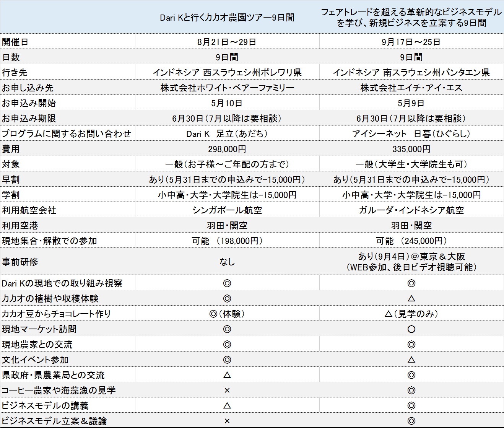Click cell '株式会社エイチ・アイ・エス'
The height and width of the screenshot is (428, 504).
pyautogui.click(x=411, y=88)
